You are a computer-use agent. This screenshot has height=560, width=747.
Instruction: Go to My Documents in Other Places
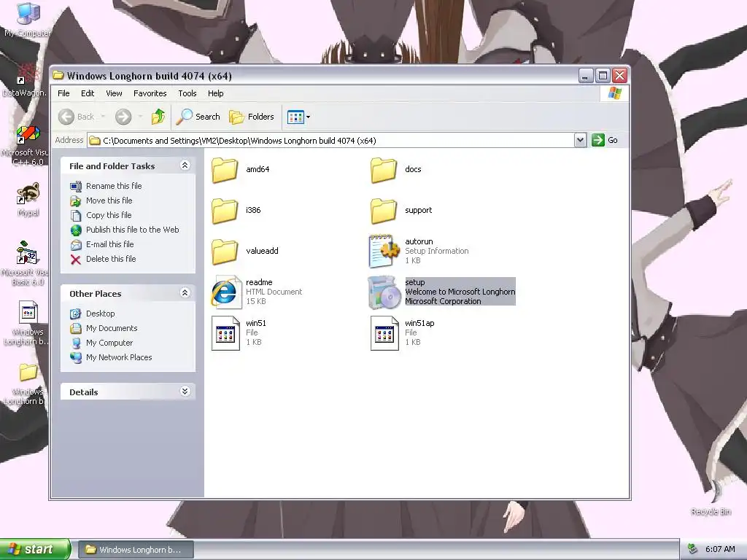point(104,328)
